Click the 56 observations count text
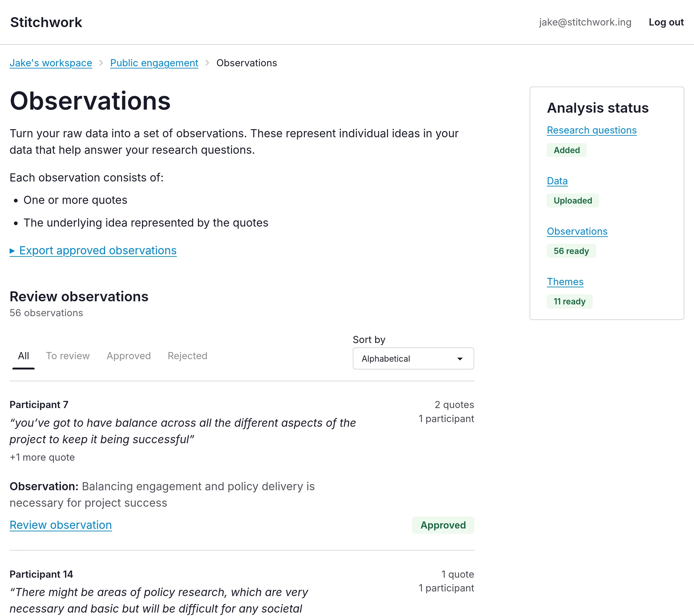The height and width of the screenshot is (616, 694). pyautogui.click(x=46, y=313)
